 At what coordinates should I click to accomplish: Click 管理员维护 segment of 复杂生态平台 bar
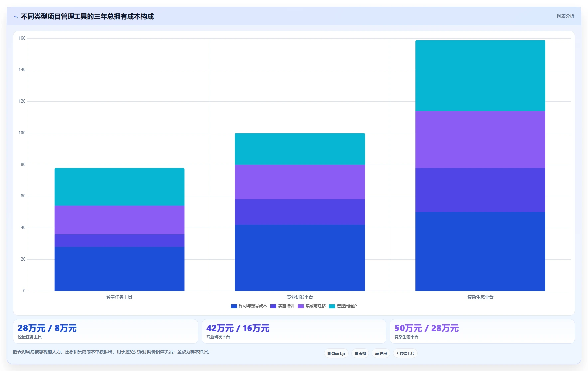(480, 76)
